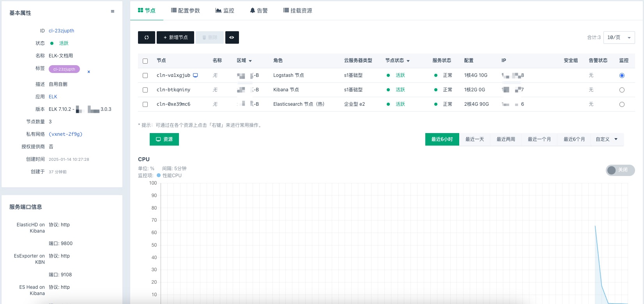The height and width of the screenshot is (304, 644).
Task: Click the 企业型 e2 server type cell
Action: [x=354, y=104]
